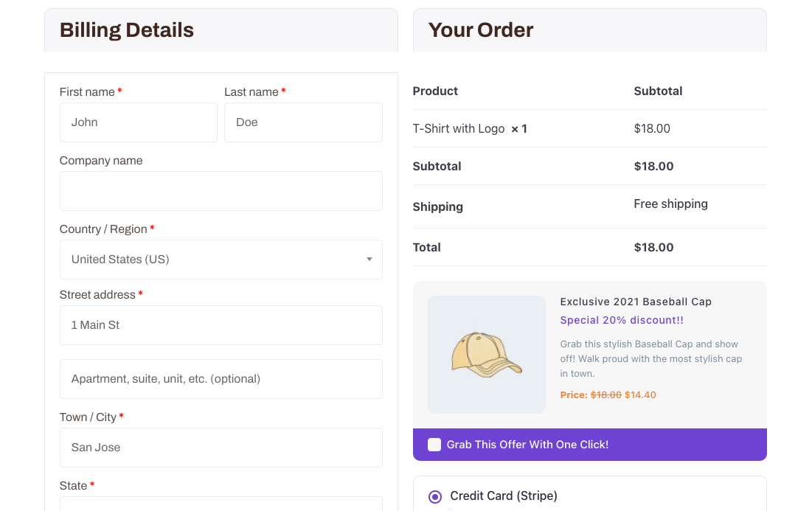Focus the Town / City field
Viewport: 812px width, 511px height.
221,448
